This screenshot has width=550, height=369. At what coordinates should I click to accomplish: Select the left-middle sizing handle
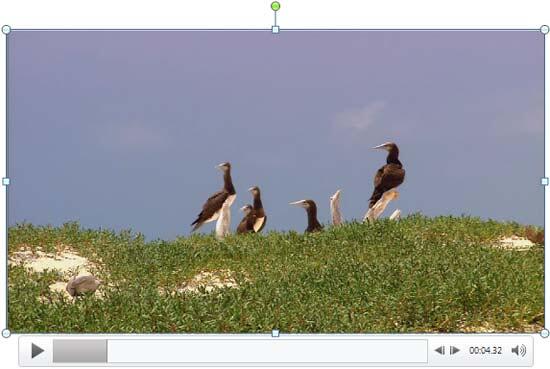coord(6,181)
